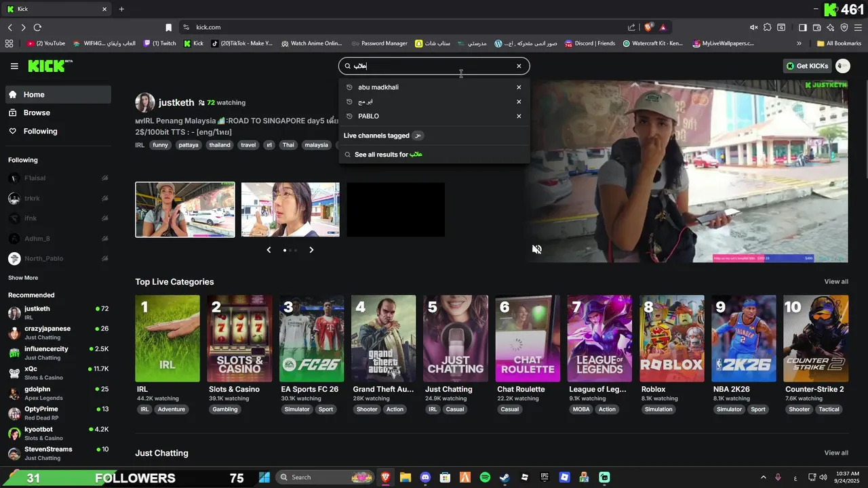Open Brave Shields icon in address bar
The image size is (868, 488).
pos(648,27)
